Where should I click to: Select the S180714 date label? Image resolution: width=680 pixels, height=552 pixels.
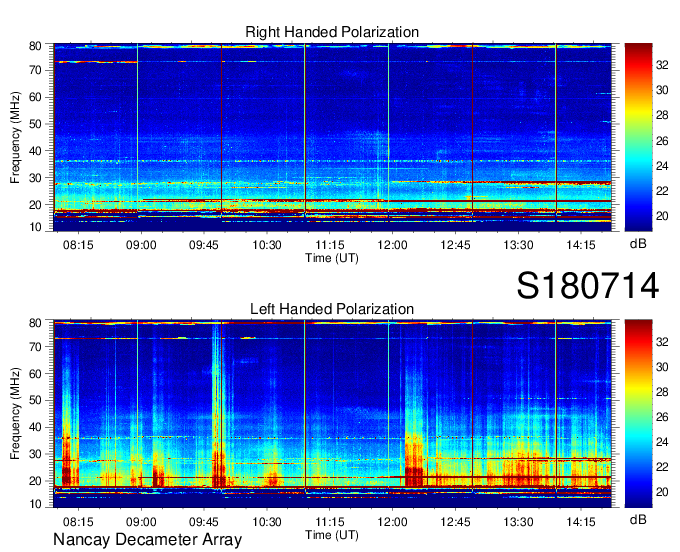click(x=588, y=286)
